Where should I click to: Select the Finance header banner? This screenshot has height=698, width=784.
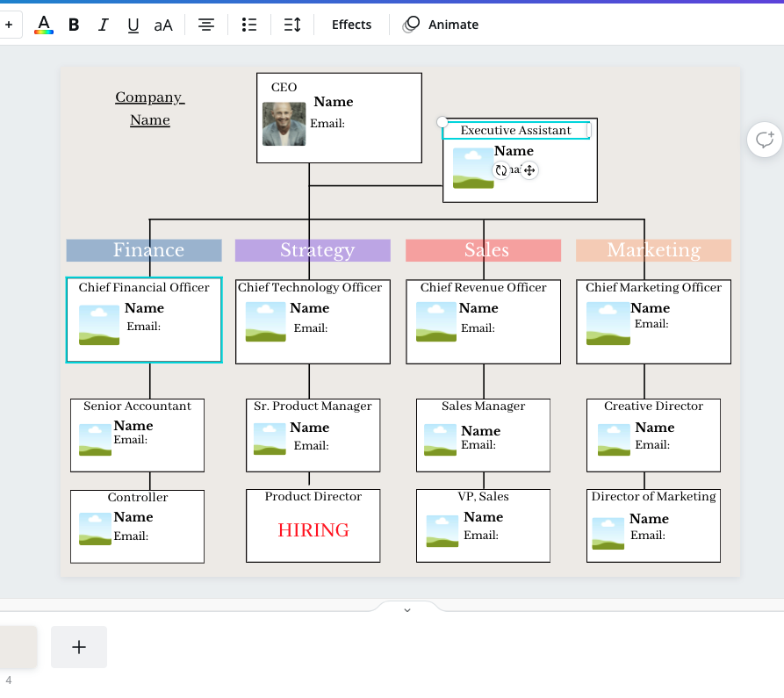(144, 250)
